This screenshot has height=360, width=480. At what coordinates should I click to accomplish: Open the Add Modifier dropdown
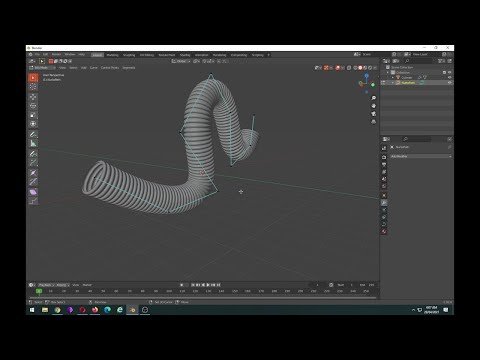click(421, 156)
